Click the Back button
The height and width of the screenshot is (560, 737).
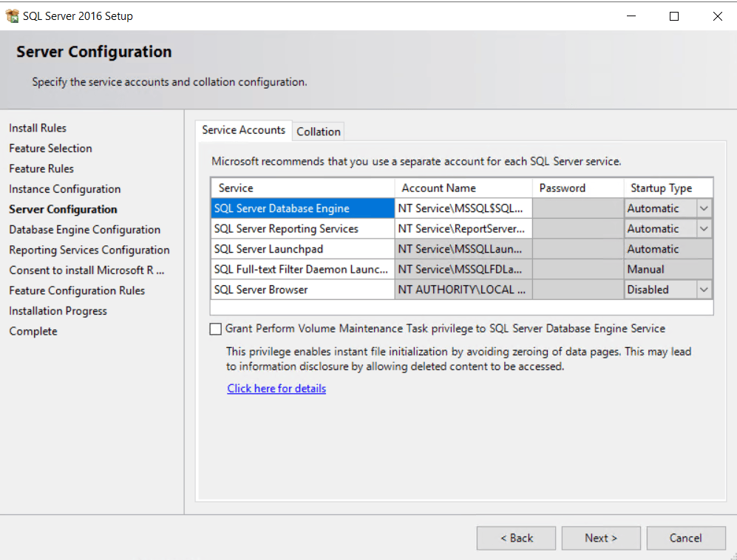click(x=516, y=538)
